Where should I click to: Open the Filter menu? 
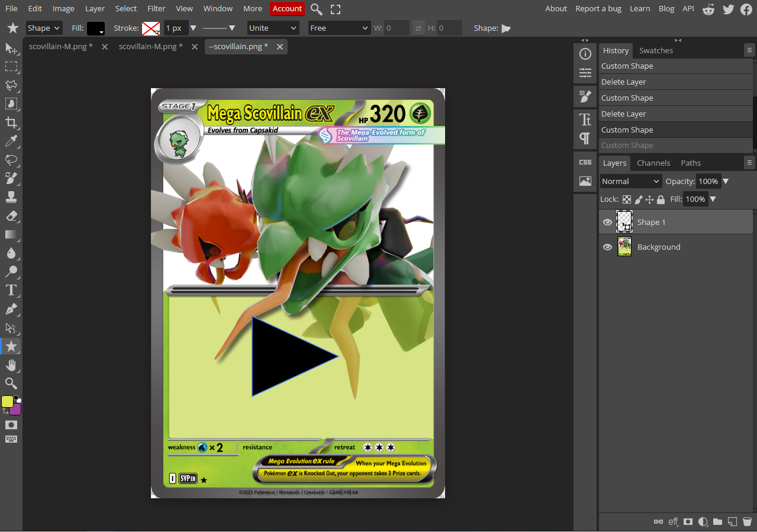click(156, 8)
